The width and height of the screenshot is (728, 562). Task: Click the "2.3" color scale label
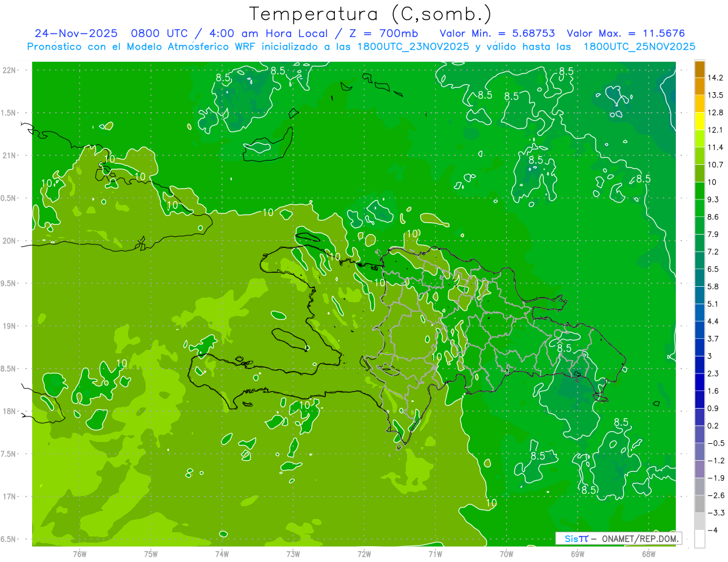coord(713,373)
